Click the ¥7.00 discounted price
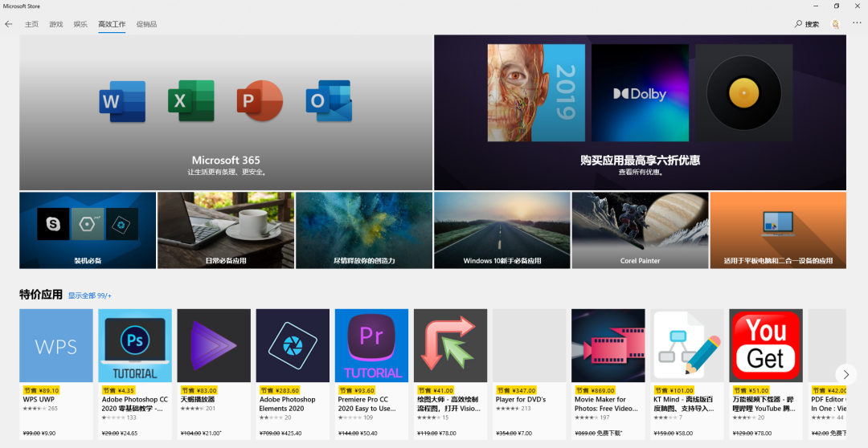Screen dimensions: 868x448 tap(523, 433)
